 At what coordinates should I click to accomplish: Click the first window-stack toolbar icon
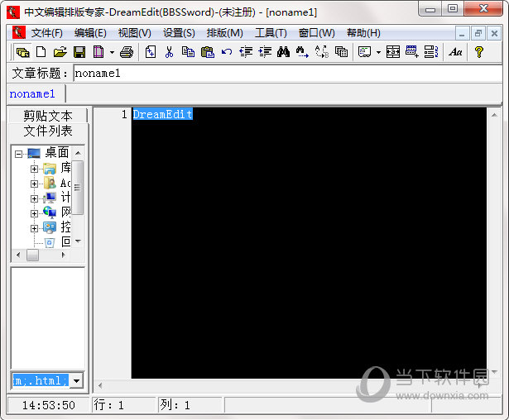[22, 52]
